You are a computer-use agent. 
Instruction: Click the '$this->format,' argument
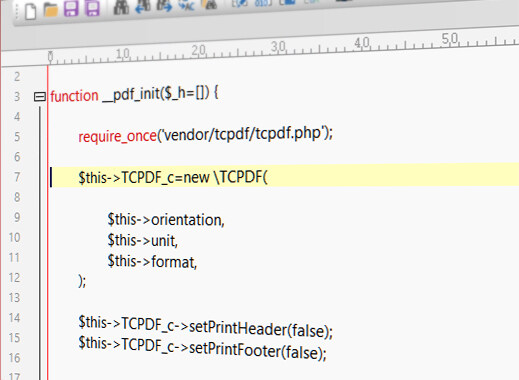click(152, 261)
